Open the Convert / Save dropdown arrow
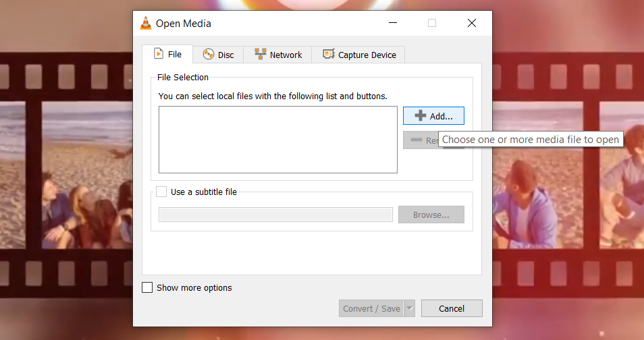The width and height of the screenshot is (644, 340). pos(409,308)
